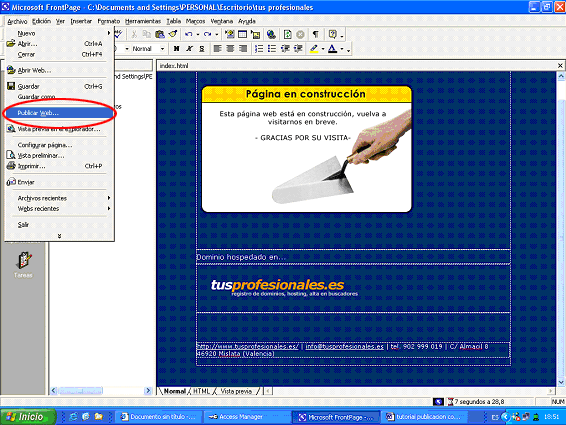Toggle Italic formatting
Image resolution: width=566 pixels, height=425 pixels.
(x=189, y=48)
